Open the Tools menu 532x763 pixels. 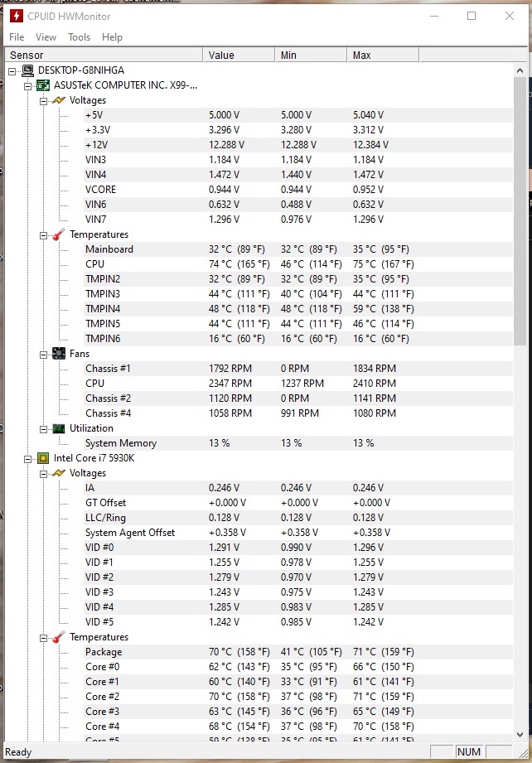pos(79,37)
